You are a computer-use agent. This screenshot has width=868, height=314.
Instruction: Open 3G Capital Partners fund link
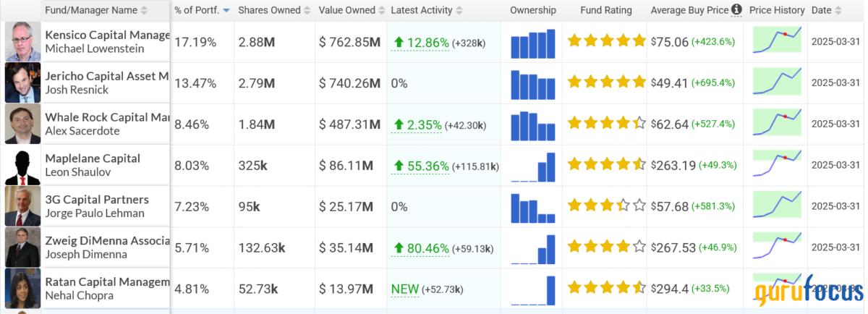coord(97,200)
